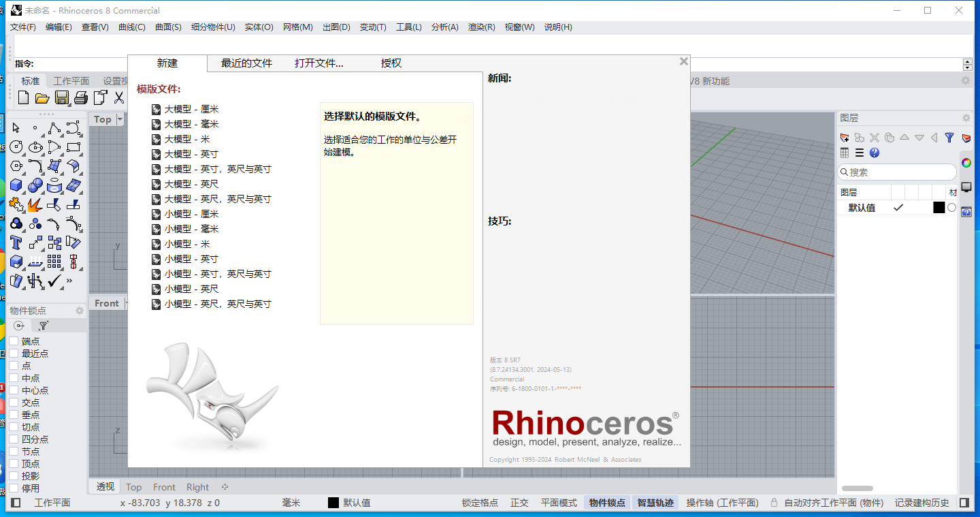Viewport: 980px width, 517px height.
Task: Select the Join puzzle piece tool
Action: click(x=16, y=204)
